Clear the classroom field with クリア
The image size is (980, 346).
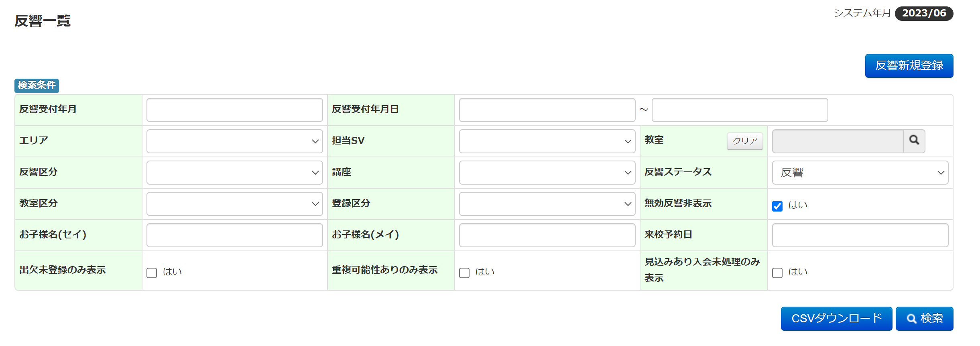(744, 141)
